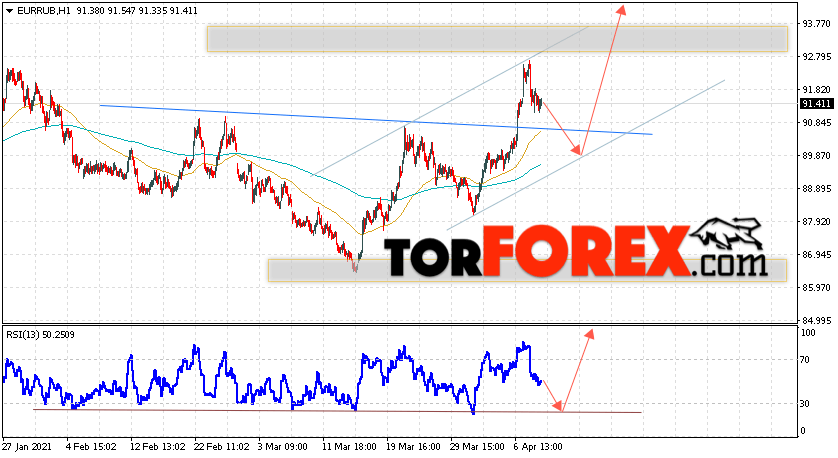The width and height of the screenshot is (838, 458).
Task: Click the RSI scale value 70
Action: [806, 360]
